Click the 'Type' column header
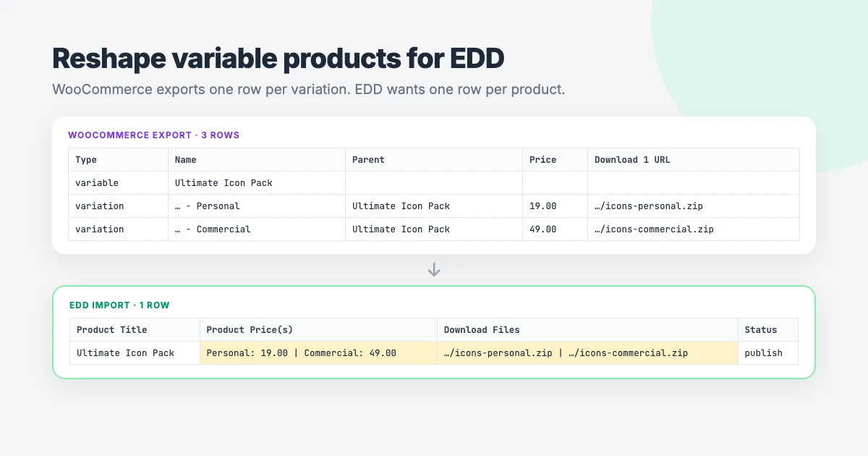The image size is (868, 456). (x=119, y=160)
